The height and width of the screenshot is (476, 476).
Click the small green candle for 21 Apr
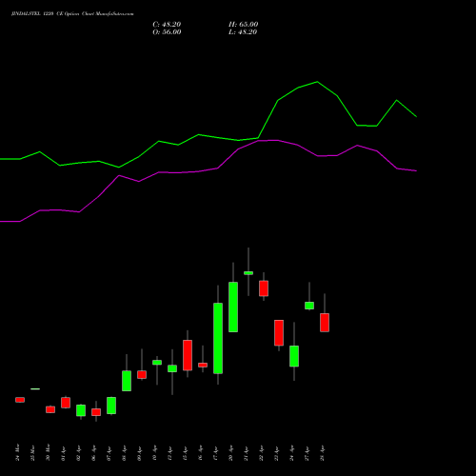pyautogui.click(x=248, y=273)
